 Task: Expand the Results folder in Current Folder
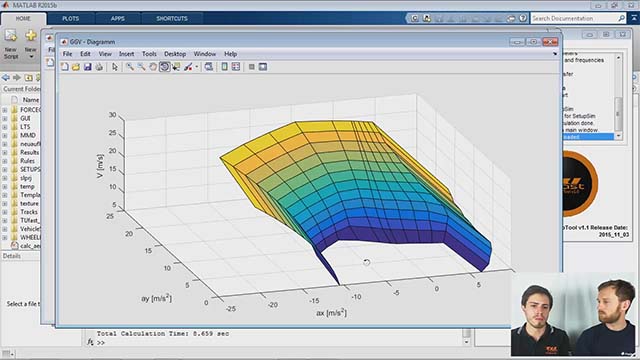tap(4, 152)
